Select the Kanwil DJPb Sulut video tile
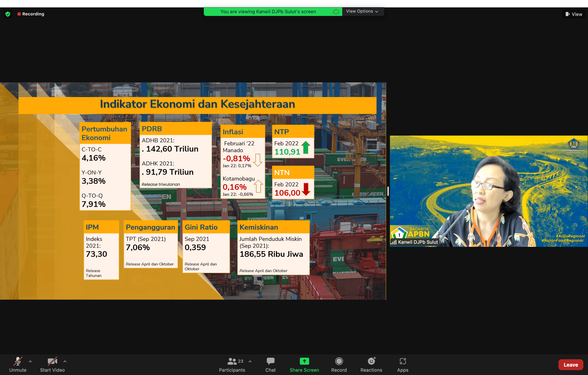Viewport: 588px width, 375px height. coord(488,191)
